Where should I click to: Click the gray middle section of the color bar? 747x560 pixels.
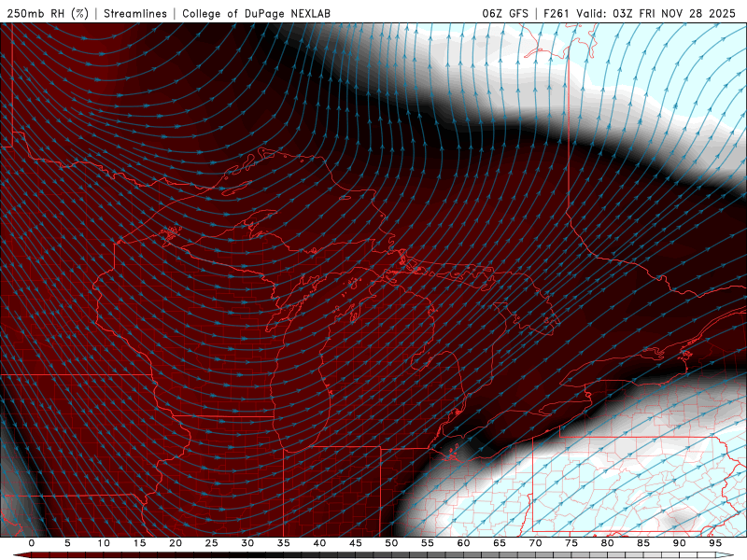[429, 555]
